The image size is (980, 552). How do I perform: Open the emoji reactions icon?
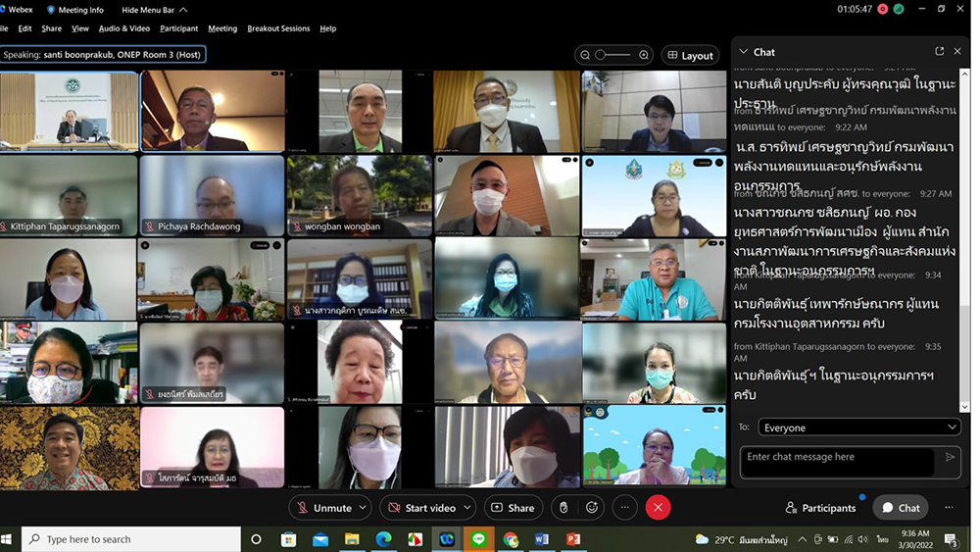(592, 508)
